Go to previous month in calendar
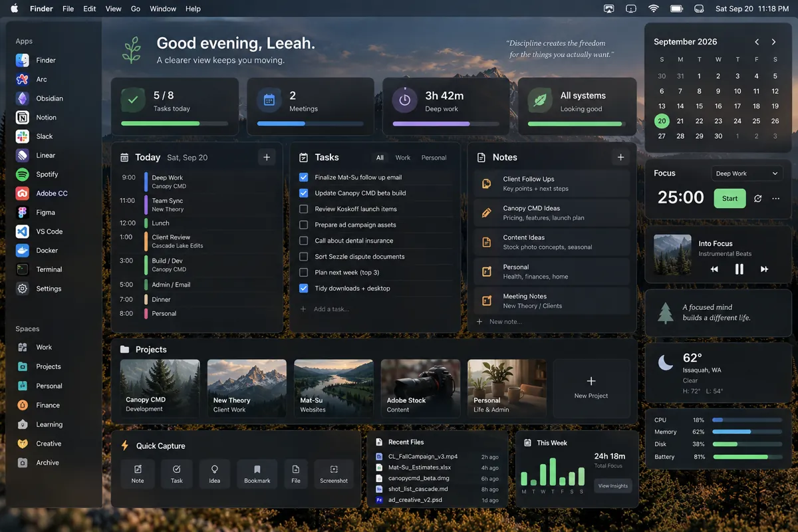Screen dimensions: 798x532 (757, 42)
